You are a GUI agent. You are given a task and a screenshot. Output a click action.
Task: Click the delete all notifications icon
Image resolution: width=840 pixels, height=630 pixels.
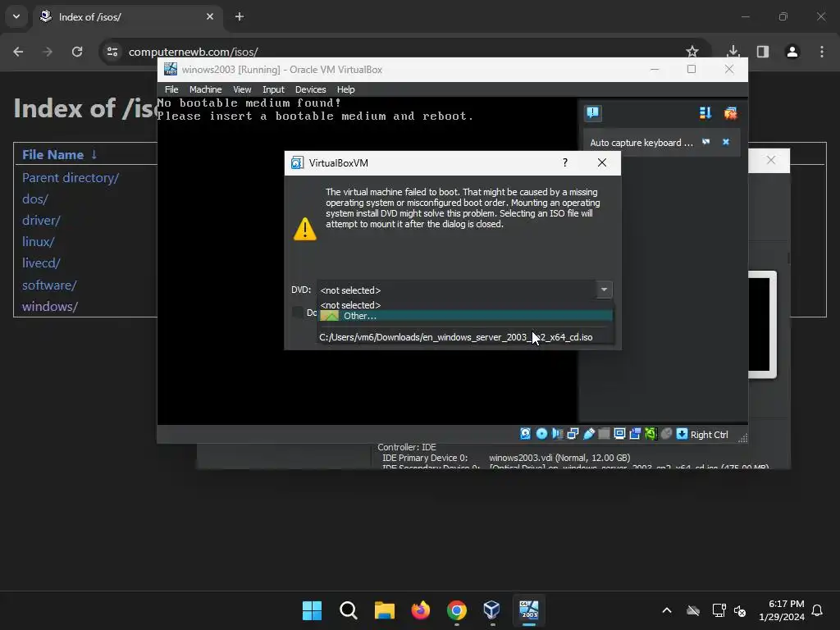point(730,113)
